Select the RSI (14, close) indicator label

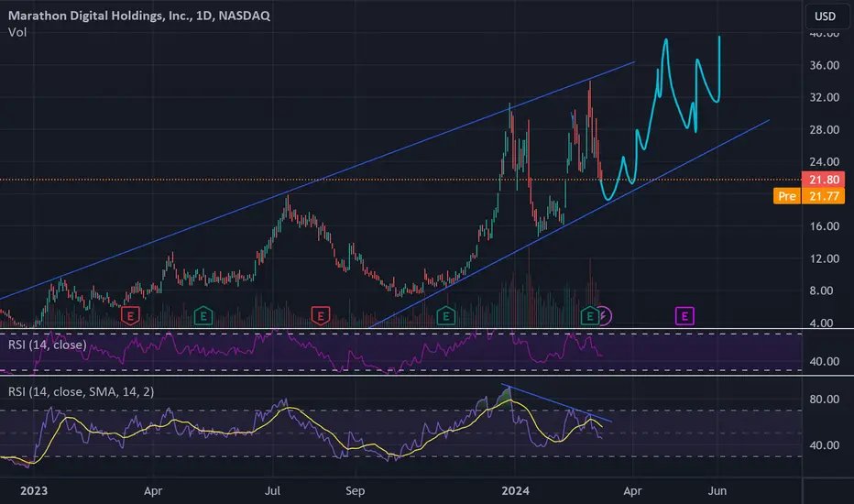pyautogui.click(x=48, y=345)
